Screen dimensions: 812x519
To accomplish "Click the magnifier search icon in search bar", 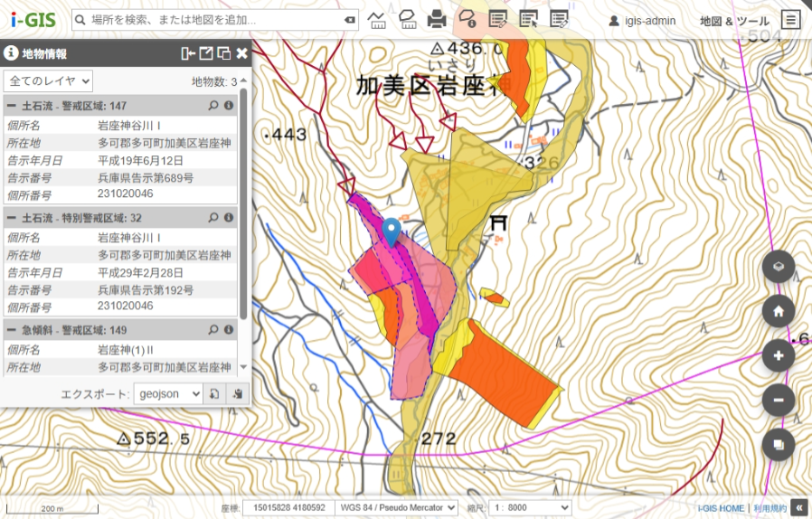I will 80,20.
